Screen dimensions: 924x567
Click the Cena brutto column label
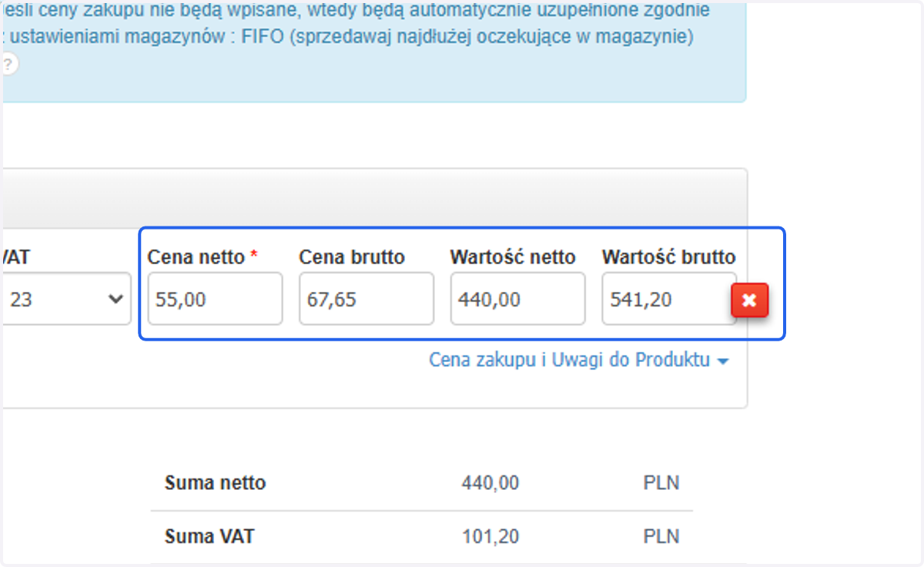click(x=352, y=257)
